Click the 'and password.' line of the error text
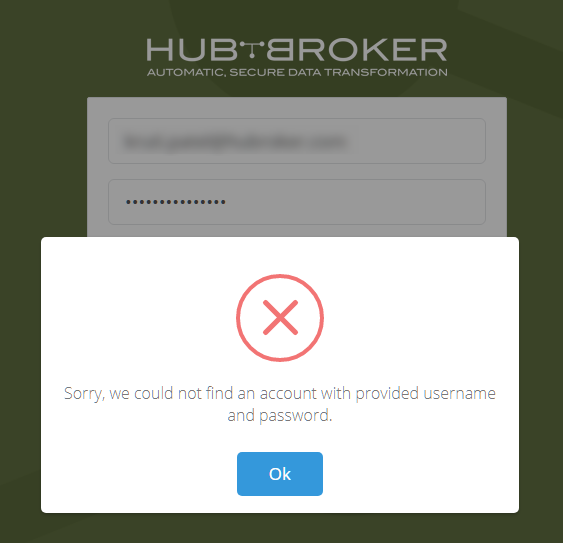 tap(280, 416)
